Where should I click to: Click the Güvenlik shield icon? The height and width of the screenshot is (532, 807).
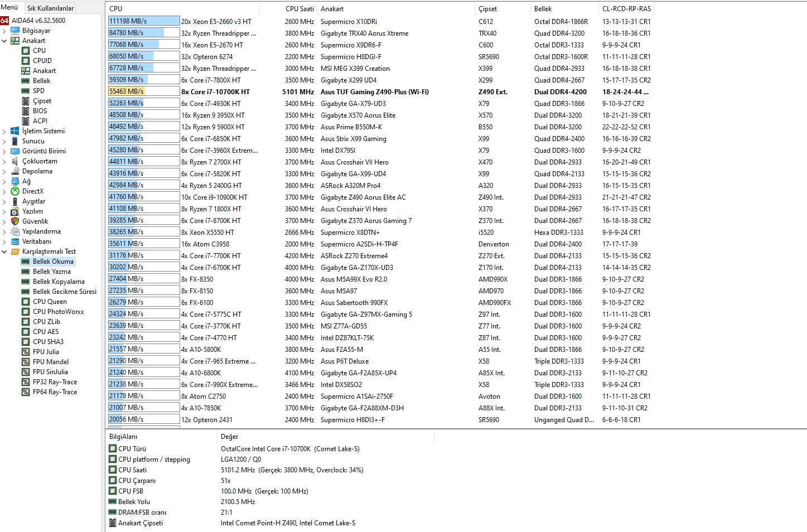[x=15, y=221]
